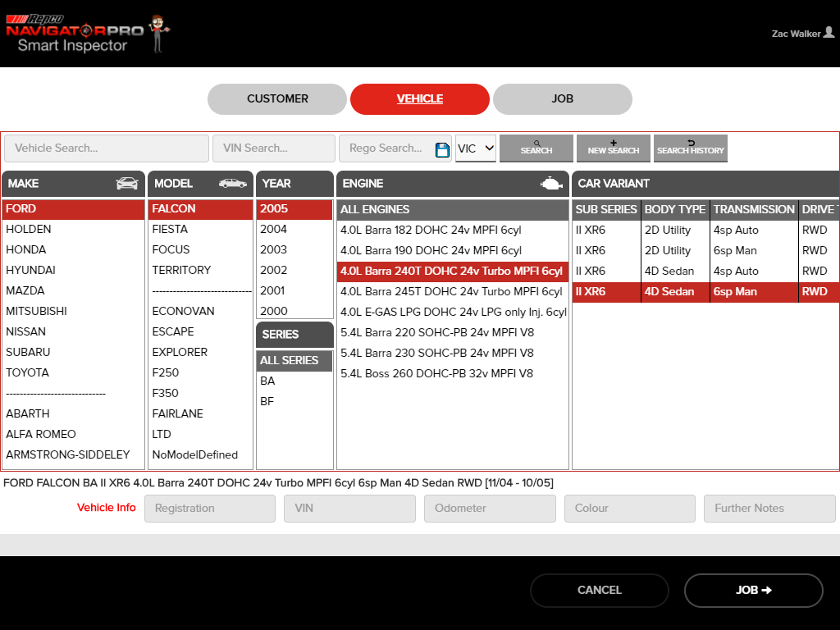Click the Further Notes field

(x=769, y=509)
